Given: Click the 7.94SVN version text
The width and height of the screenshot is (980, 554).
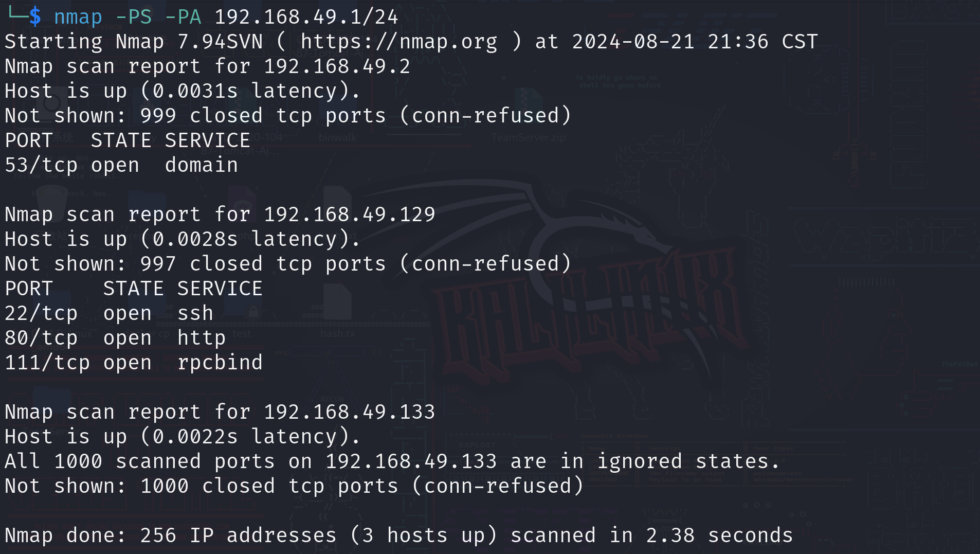Looking at the screenshot, I should tap(220, 42).
